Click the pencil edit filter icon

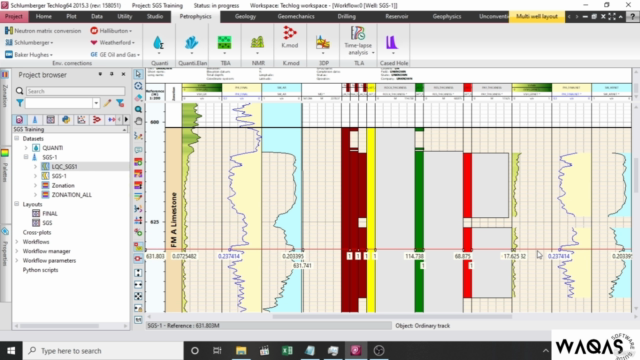[107, 103]
